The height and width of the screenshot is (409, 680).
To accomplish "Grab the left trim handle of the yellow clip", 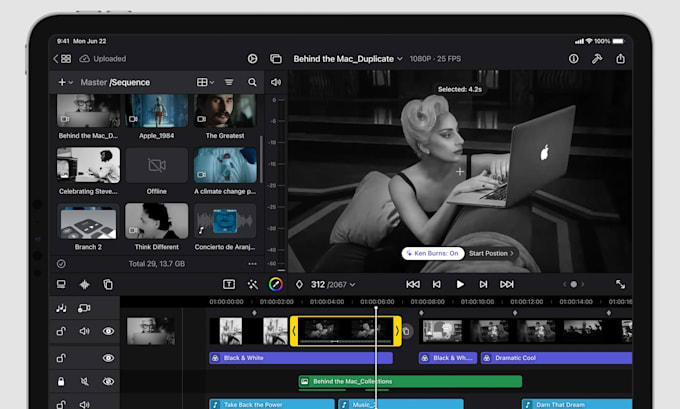I will point(294,331).
